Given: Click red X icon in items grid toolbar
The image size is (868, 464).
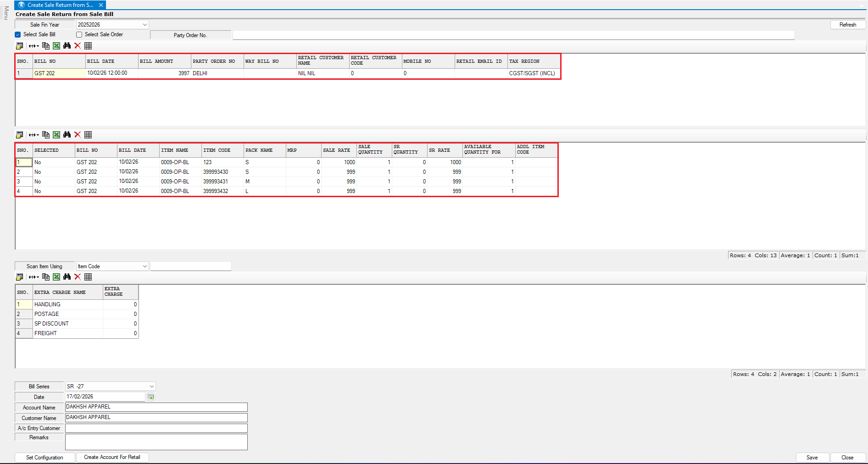Looking at the screenshot, I should coord(78,135).
